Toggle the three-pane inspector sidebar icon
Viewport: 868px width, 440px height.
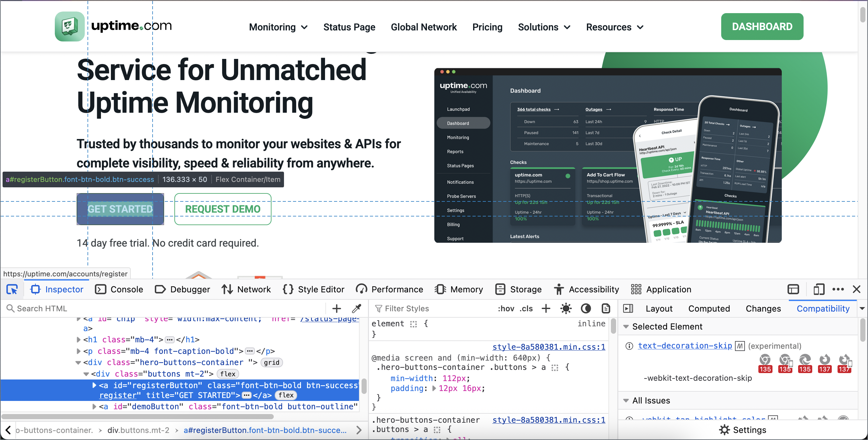click(628, 308)
